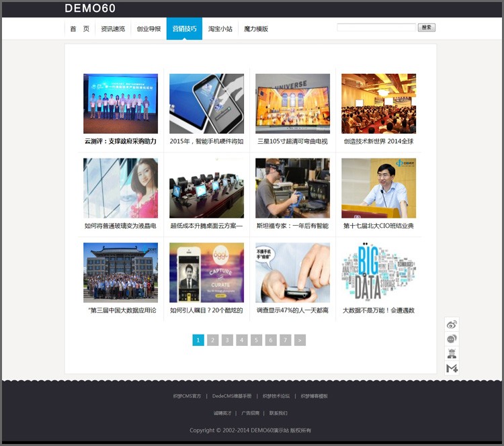
Task: Open article 大数据不是万能！会遭遇数
Action: coord(378,310)
